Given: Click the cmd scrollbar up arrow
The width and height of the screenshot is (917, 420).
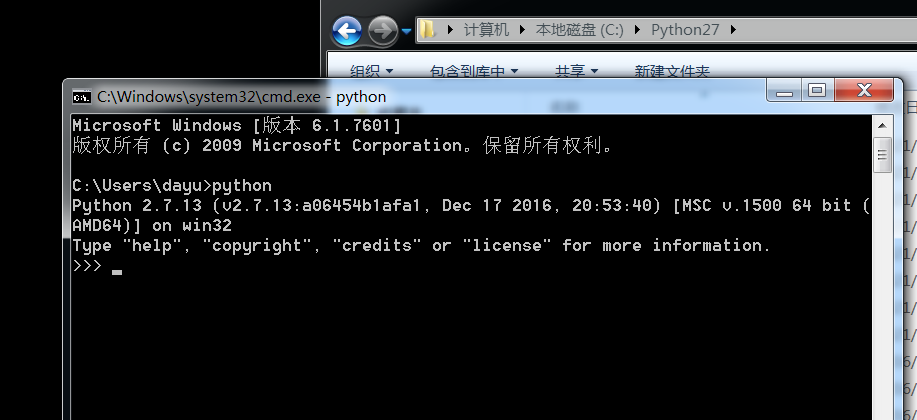Looking at the screenshot, I should (x=882, y=125).
